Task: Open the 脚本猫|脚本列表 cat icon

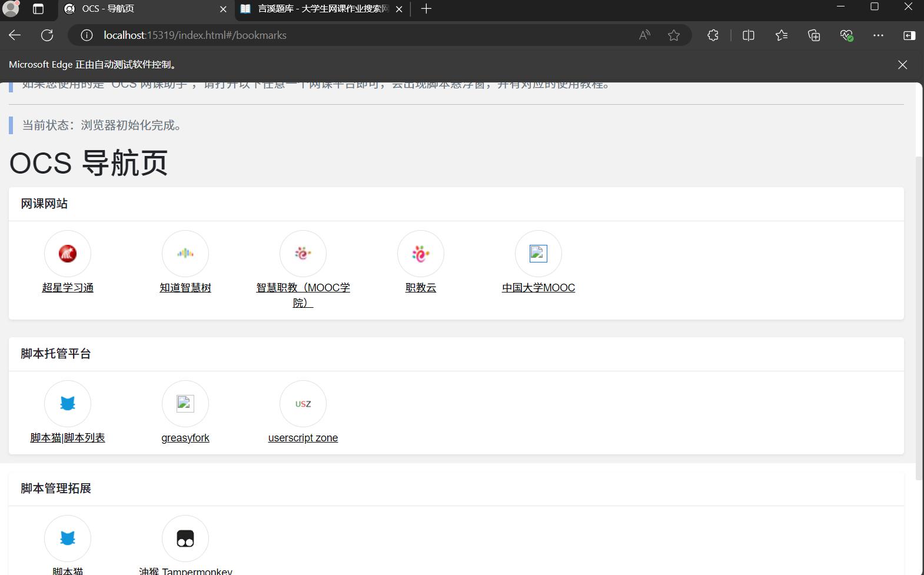Action: [x=68, y=404]
